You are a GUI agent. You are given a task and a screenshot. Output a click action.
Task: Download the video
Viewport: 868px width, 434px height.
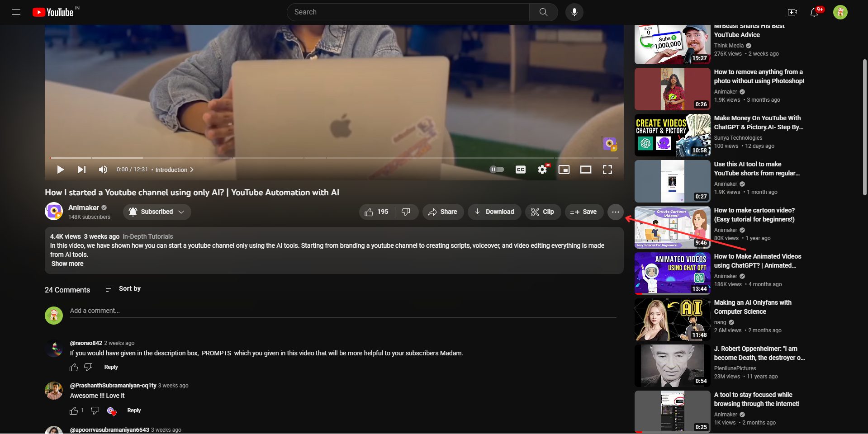494,212
